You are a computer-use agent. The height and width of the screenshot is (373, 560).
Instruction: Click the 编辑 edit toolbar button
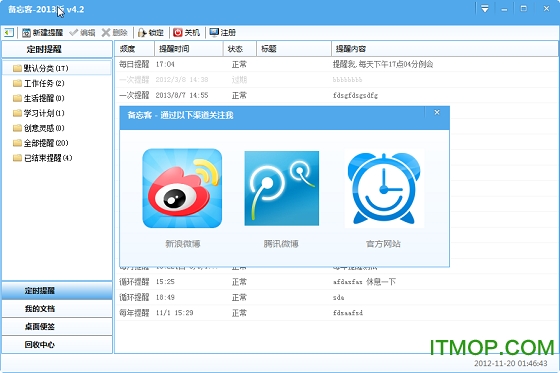coord(82,33)
